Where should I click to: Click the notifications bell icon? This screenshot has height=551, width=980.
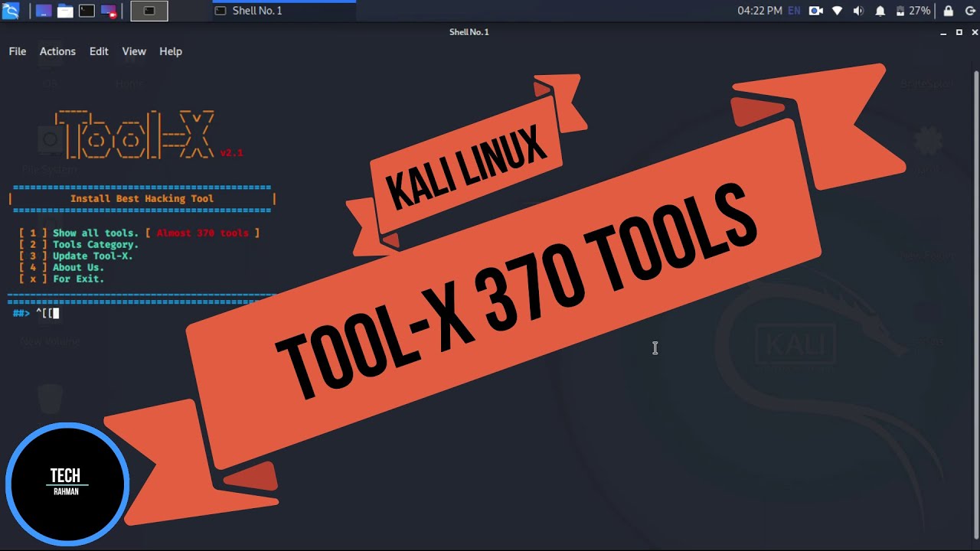880,11
